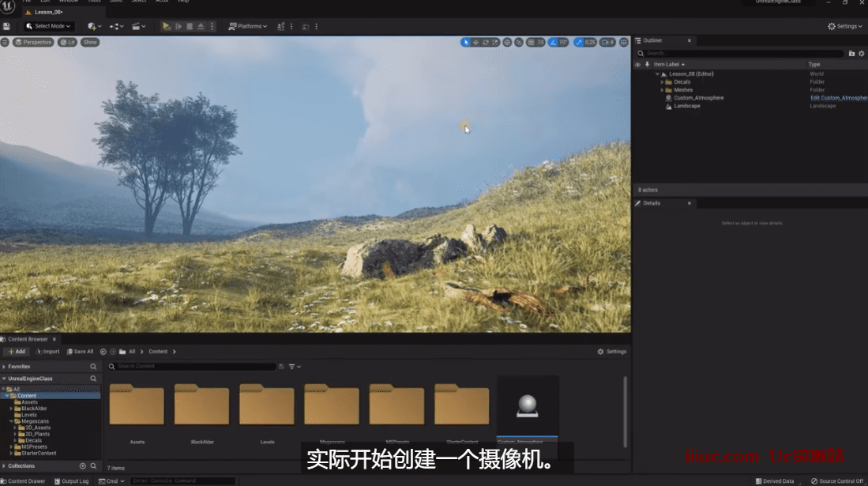Toggle grid snapping in viewport toolbar
Image resolution: width=868 pixels, height=486 pixels.
(529, 43)
